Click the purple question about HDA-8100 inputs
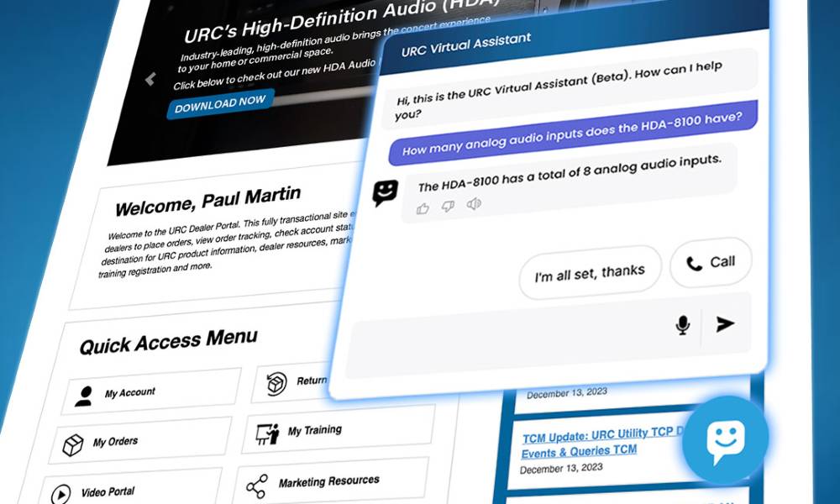Image resolution: width=840 pixels, height=504 pixels. click(x=573, y=133)
